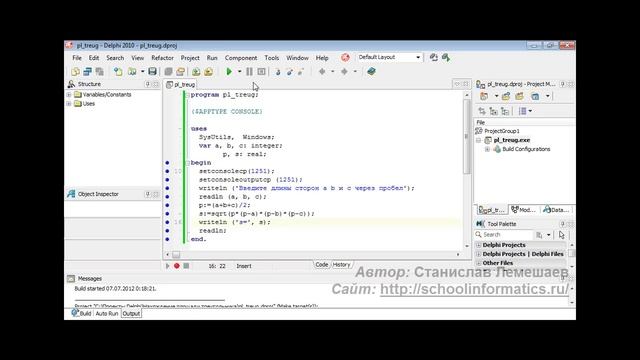
Task: Click the open folder icon after Save All
Action: pos(180,71)
